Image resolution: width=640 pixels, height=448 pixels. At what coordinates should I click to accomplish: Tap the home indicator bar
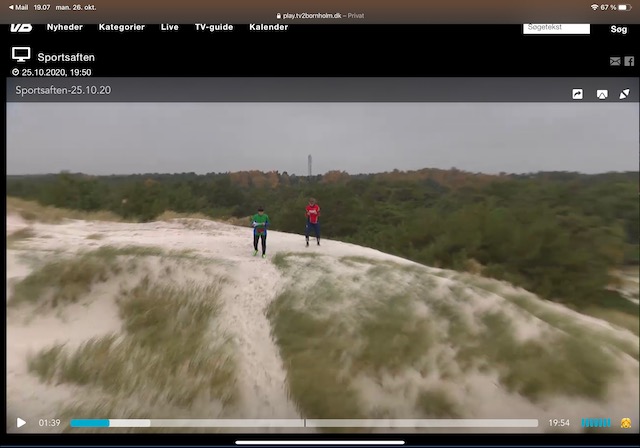pos(320,442)
